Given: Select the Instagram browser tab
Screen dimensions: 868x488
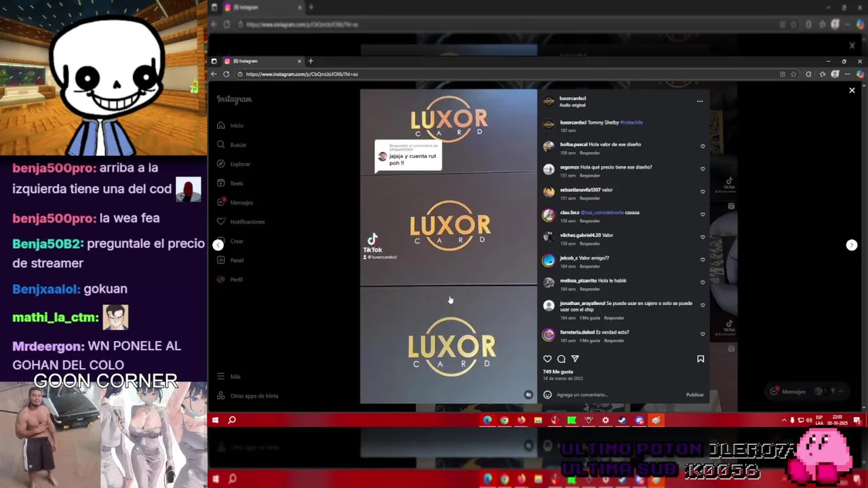Looking at the screenshot, I should pyautogui.click(x=261, y=61).
